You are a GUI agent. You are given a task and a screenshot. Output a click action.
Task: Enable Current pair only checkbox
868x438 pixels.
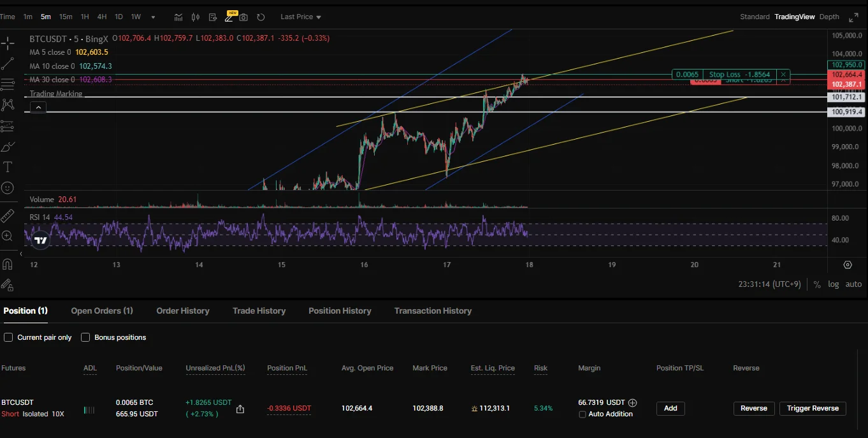pos(8,337)
